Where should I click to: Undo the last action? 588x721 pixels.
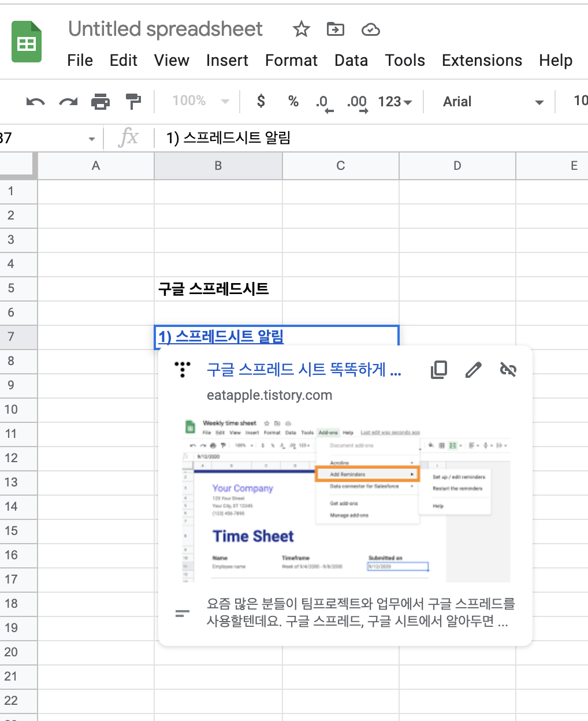[x=36, y=102]
